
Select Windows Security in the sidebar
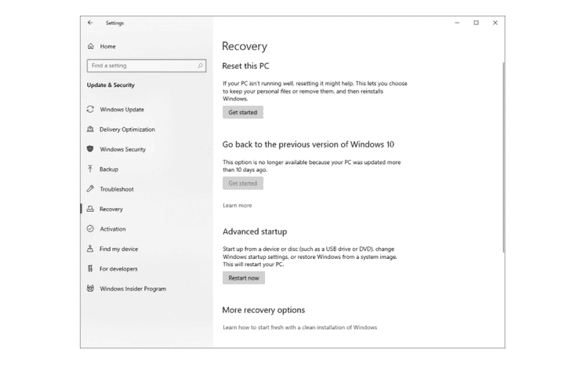(x=122, y=149)
